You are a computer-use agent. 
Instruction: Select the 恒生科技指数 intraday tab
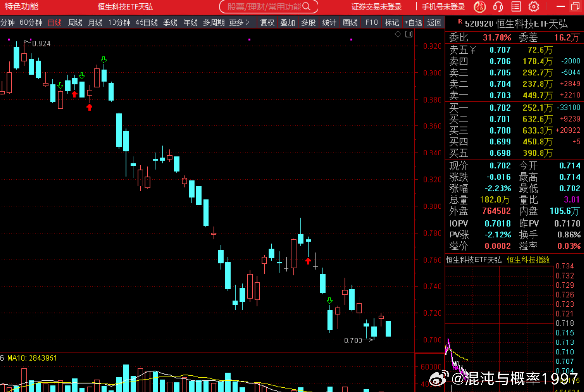pyautogui.click(x=528, y=260)
